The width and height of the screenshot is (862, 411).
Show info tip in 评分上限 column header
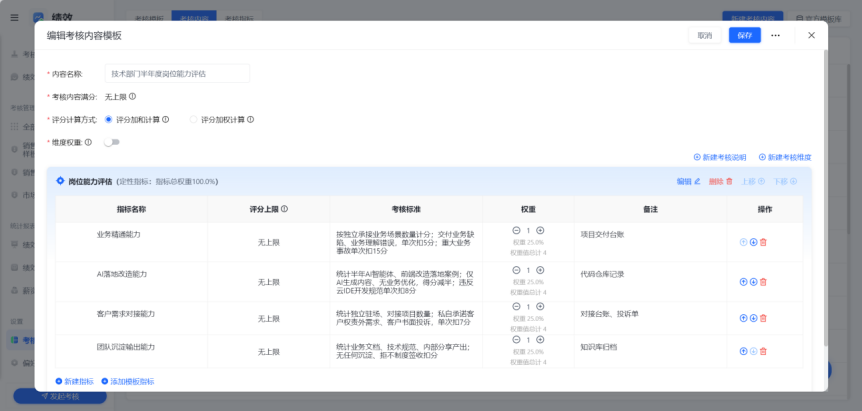tap(285, 209)
